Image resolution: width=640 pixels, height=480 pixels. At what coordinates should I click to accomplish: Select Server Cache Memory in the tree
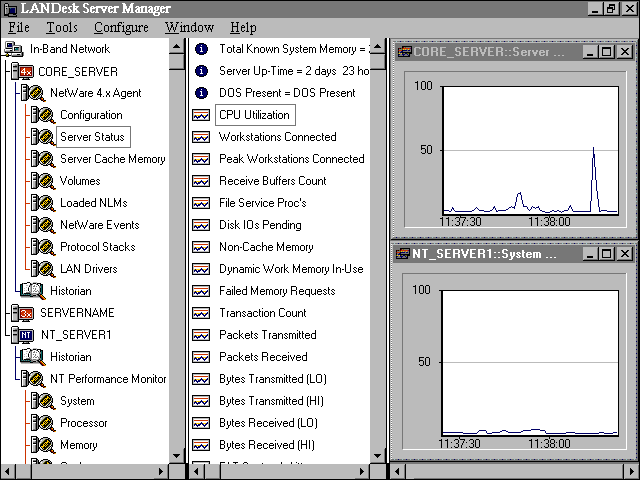click(113, 159)
